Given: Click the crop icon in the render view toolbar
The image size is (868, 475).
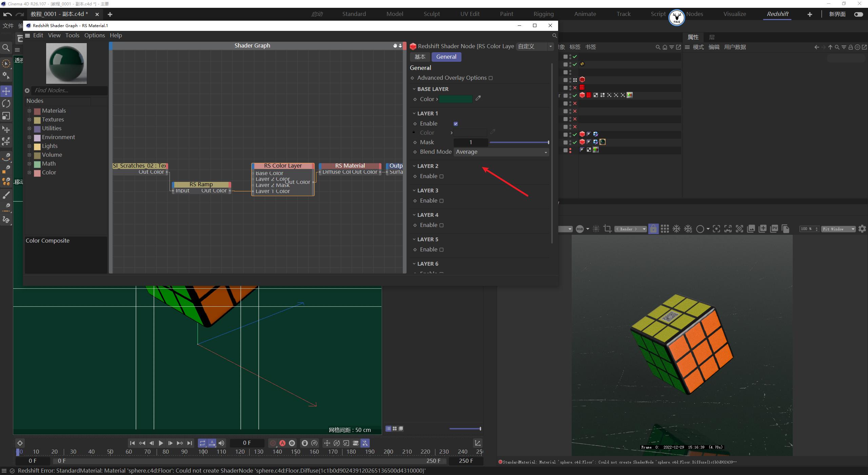Looking at the screenshot, I should coord(608,229).
